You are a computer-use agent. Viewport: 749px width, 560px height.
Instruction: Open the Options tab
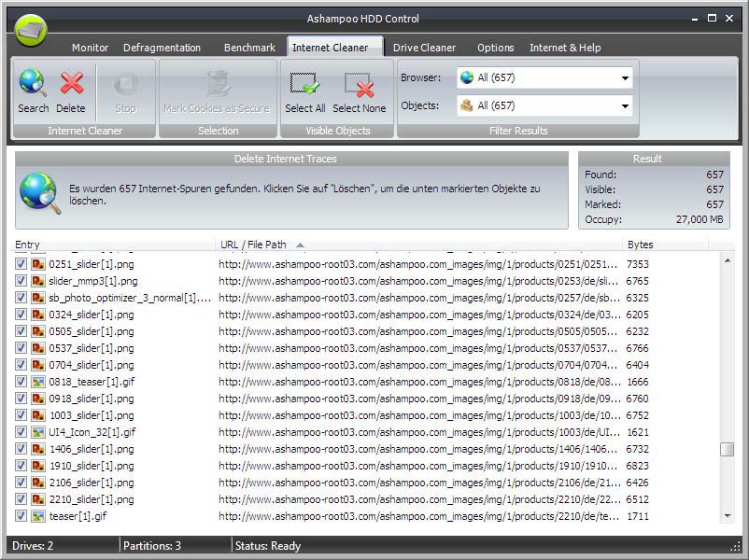[x=495, y=48]
